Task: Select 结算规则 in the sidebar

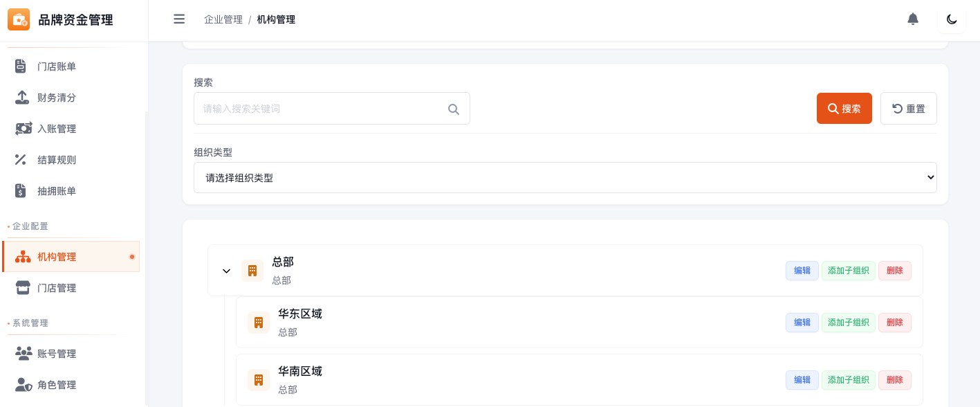Action: tap(57, 160)
